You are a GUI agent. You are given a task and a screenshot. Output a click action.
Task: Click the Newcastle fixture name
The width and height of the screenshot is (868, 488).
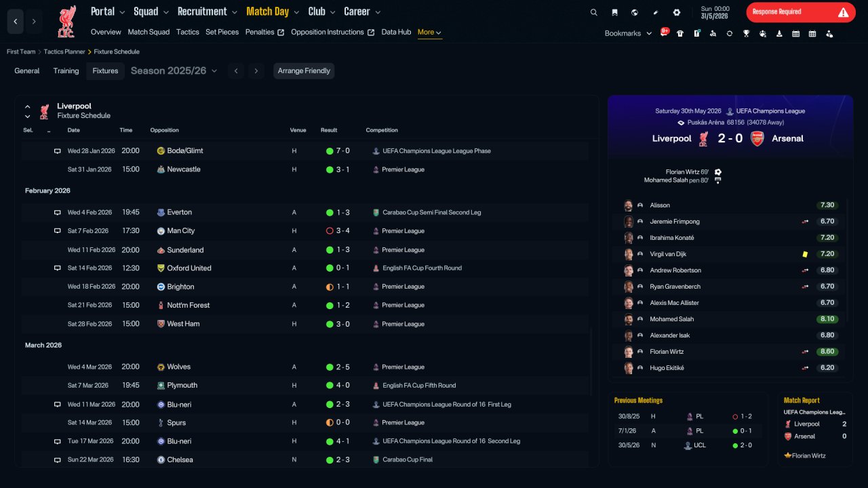184,169
